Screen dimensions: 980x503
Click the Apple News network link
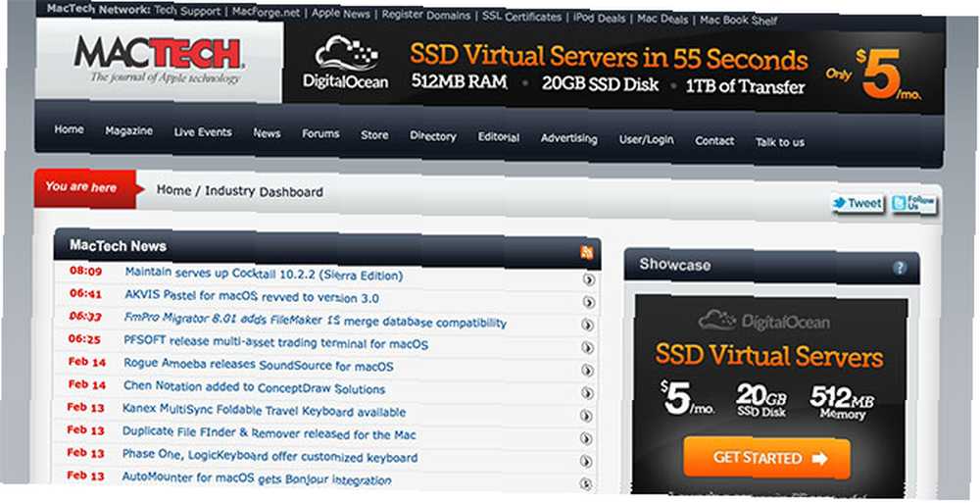341,13
